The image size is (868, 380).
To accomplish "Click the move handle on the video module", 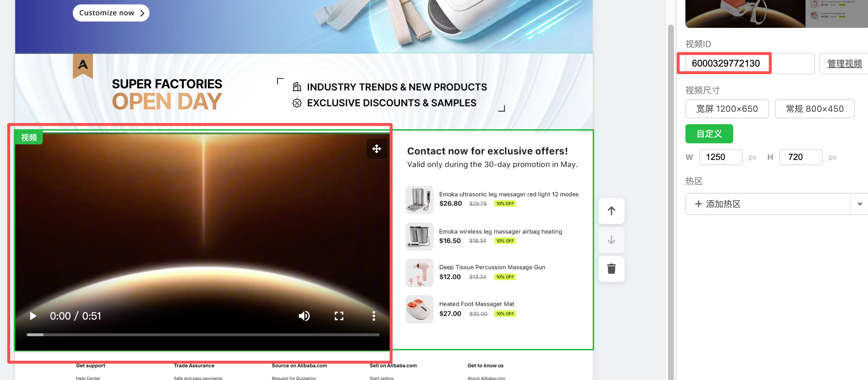I will click(x=376, y=149).
